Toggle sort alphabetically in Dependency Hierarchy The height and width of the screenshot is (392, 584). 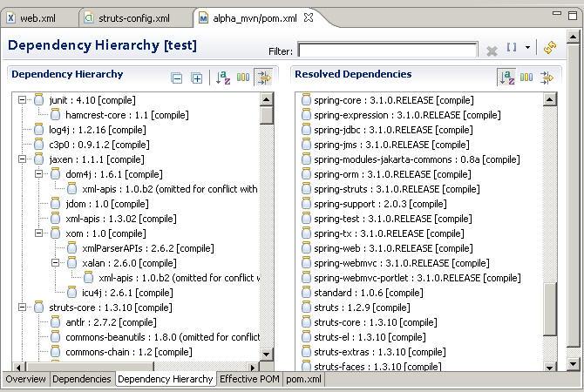pyautogui.click(x=222, y=78)
